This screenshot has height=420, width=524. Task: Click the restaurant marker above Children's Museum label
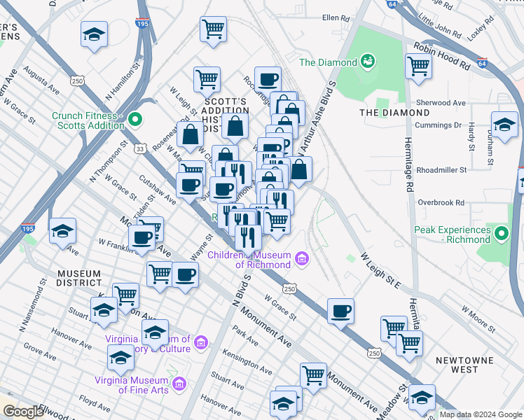click(x=248, y=239)
